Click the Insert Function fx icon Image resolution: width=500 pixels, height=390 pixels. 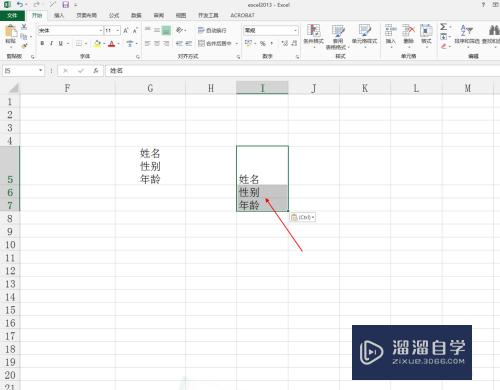point(96,70)
